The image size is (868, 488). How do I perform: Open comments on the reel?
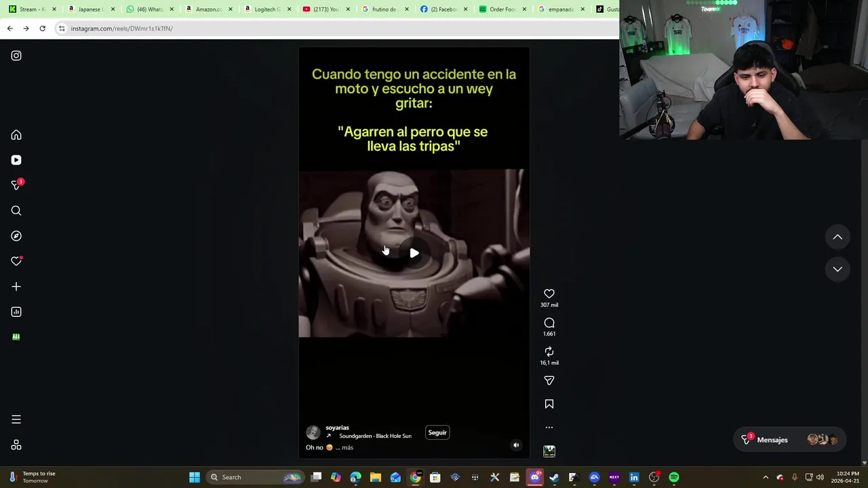click(549, 323)
